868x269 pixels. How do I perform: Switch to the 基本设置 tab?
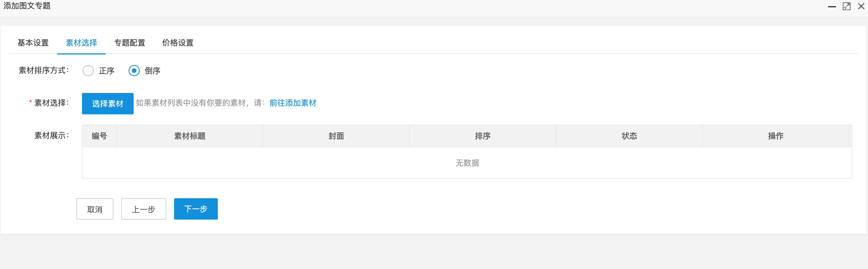coord(33,43)
